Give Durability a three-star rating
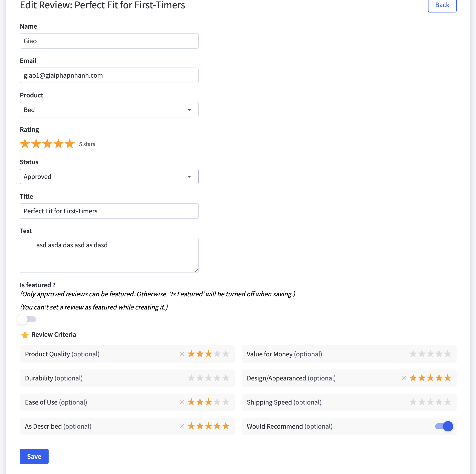Image resolution: width=476 pixels, height=474 pixels. click(x=209, y=378)
